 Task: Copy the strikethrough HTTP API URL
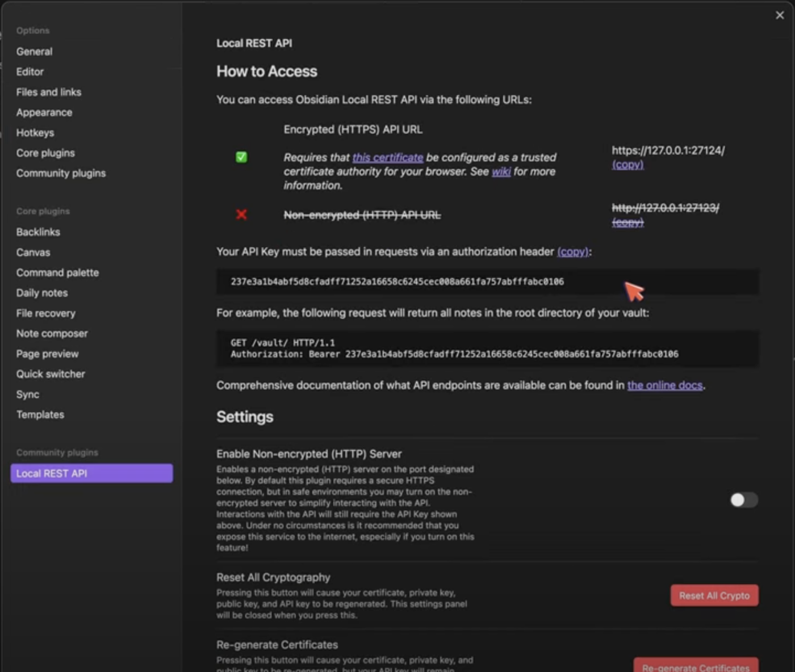pos(627,222)
